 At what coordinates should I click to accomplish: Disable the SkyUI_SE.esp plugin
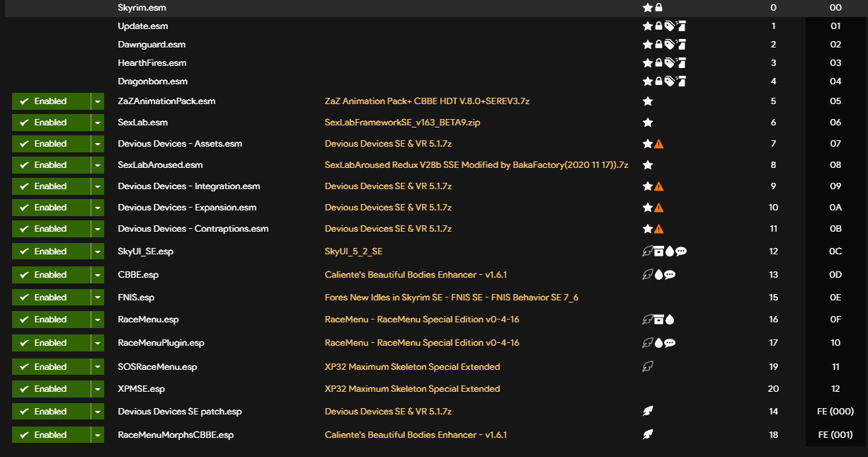[x=51, y=252]
